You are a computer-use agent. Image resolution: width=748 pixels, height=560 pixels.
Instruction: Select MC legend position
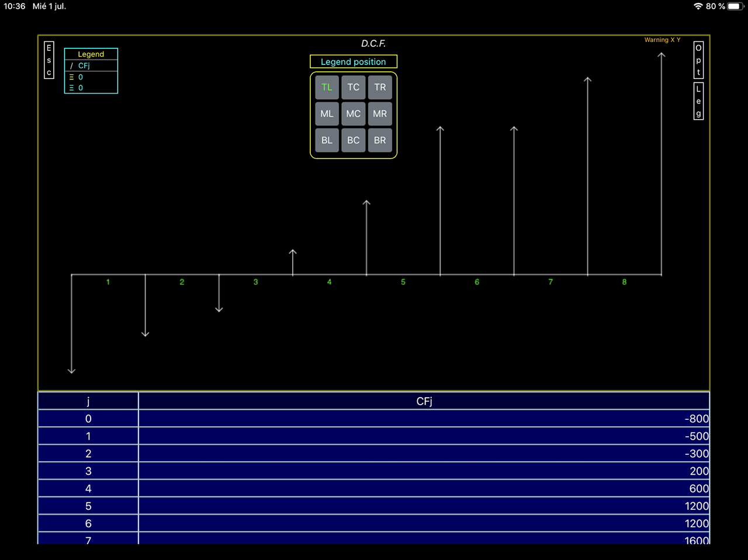[x=354, y=114]
